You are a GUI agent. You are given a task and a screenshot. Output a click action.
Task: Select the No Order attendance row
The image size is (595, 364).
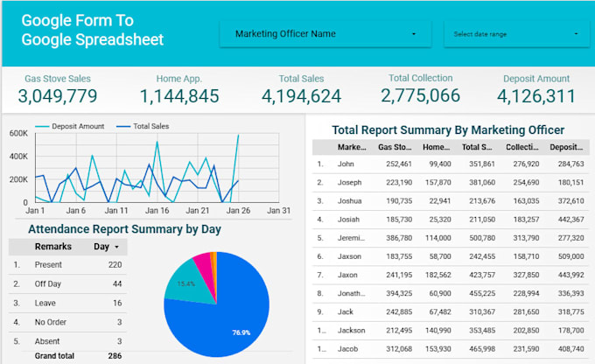tap(67, 323)
